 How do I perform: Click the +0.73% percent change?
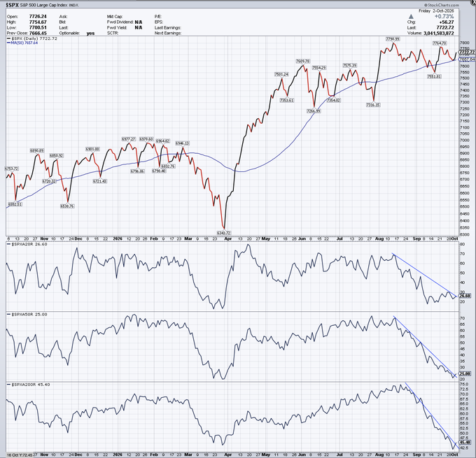444,16
